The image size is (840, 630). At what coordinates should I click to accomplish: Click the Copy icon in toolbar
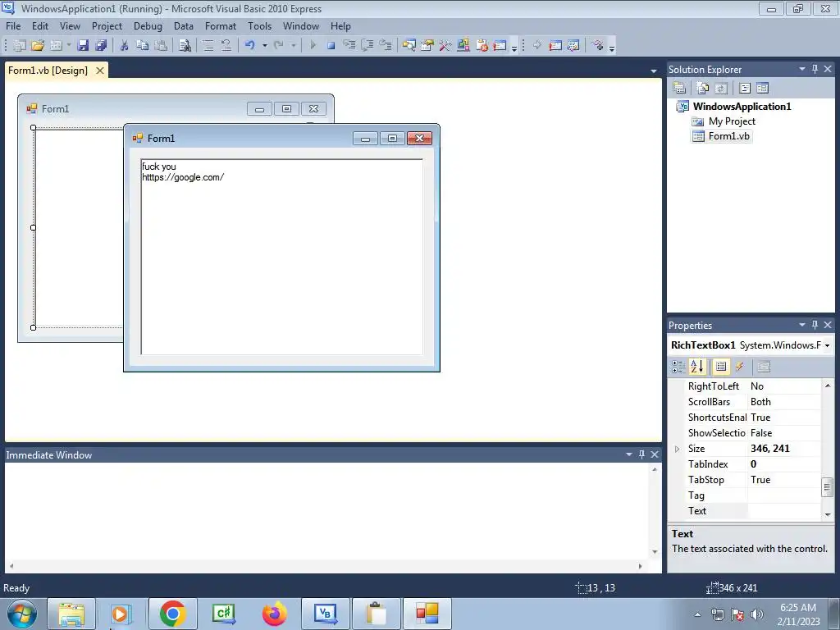142,46
